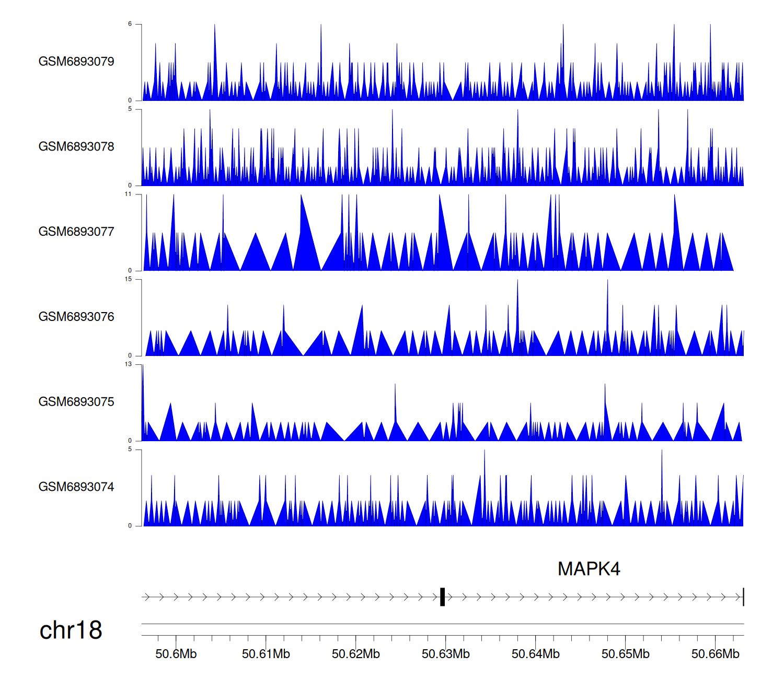The image size is (784, 690).
Task: Click the black exon block on MAPK4
Action: tap(442, 596)
